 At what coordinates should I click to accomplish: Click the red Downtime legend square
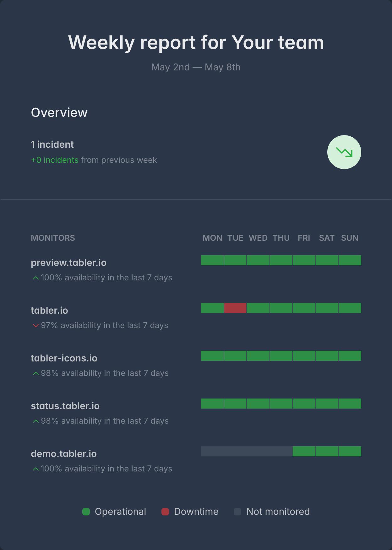tap(165, 512)
